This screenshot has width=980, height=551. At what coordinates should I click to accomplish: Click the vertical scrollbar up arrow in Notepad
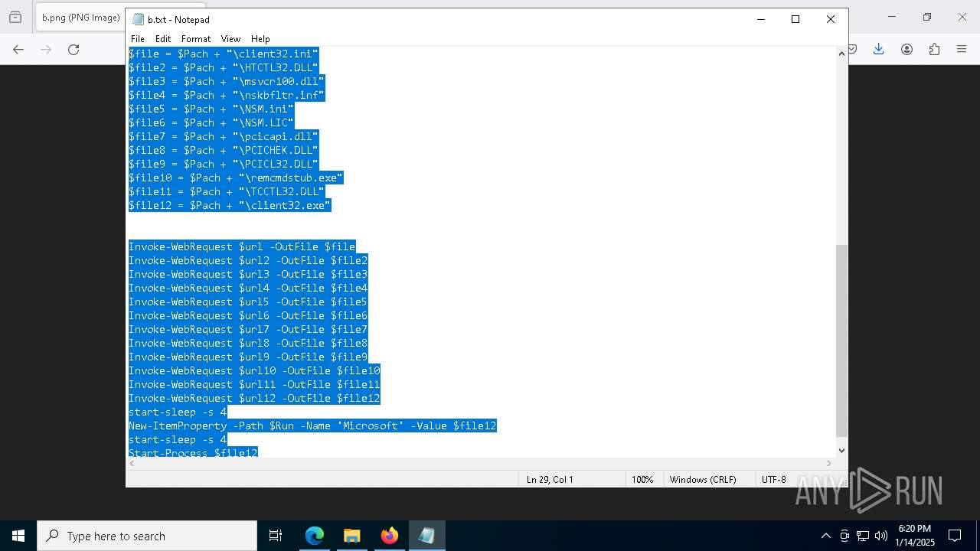(841, 54)
